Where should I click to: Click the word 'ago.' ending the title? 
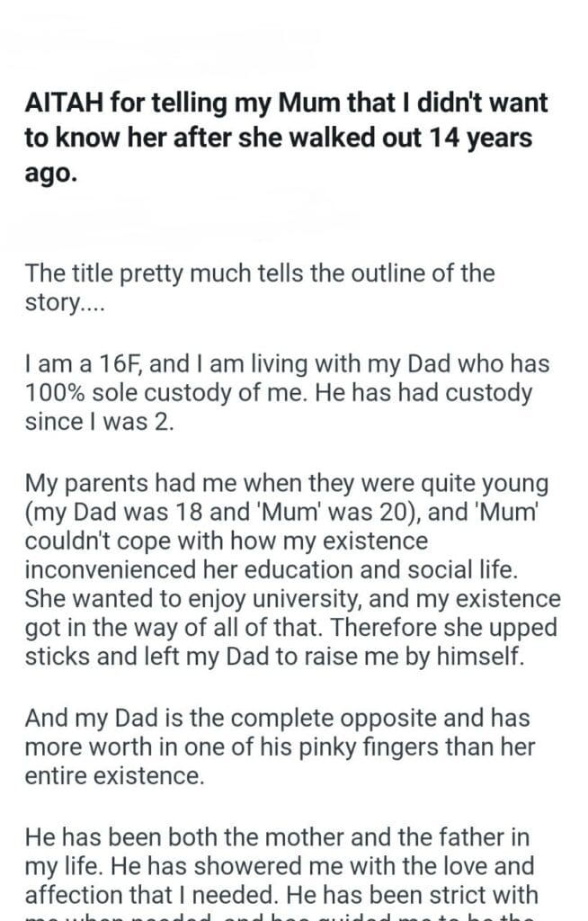(50, 174)
